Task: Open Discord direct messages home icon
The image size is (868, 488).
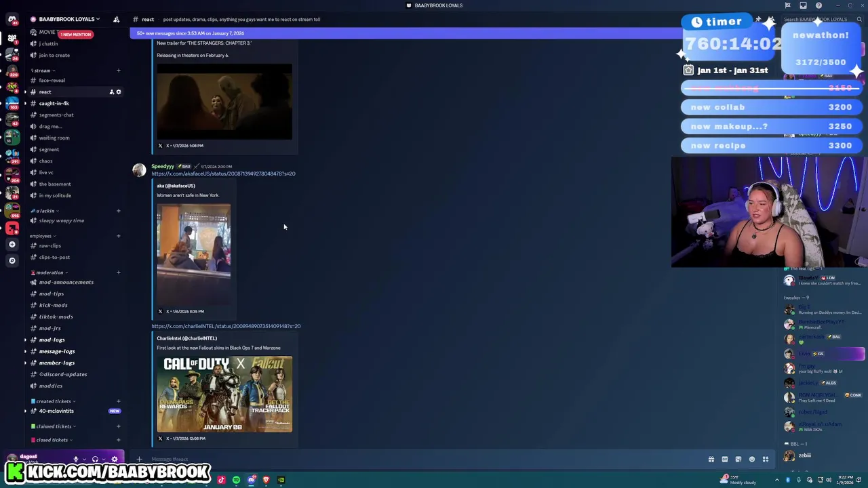Action: click(12, 19)
